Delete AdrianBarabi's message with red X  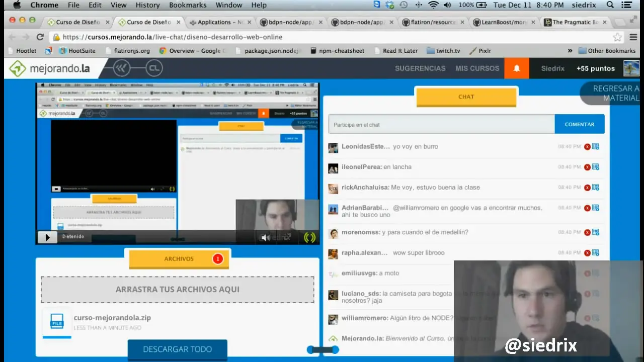pos(587,208)
